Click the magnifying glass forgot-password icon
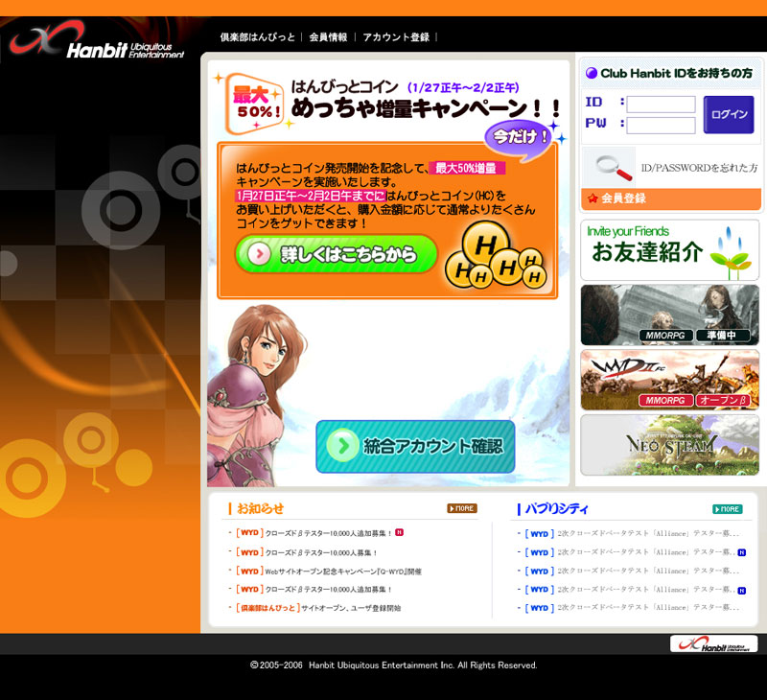 click(x=610, y=167)
